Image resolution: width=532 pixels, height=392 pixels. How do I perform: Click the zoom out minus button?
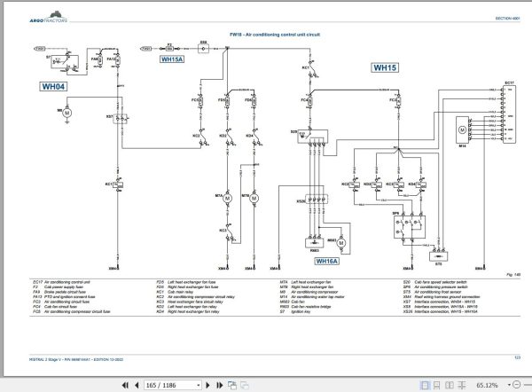click(x=516, y=385)
